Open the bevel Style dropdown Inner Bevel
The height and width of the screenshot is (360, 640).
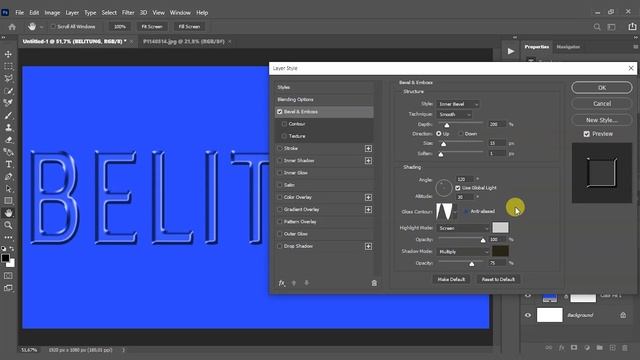pos(458,104)
